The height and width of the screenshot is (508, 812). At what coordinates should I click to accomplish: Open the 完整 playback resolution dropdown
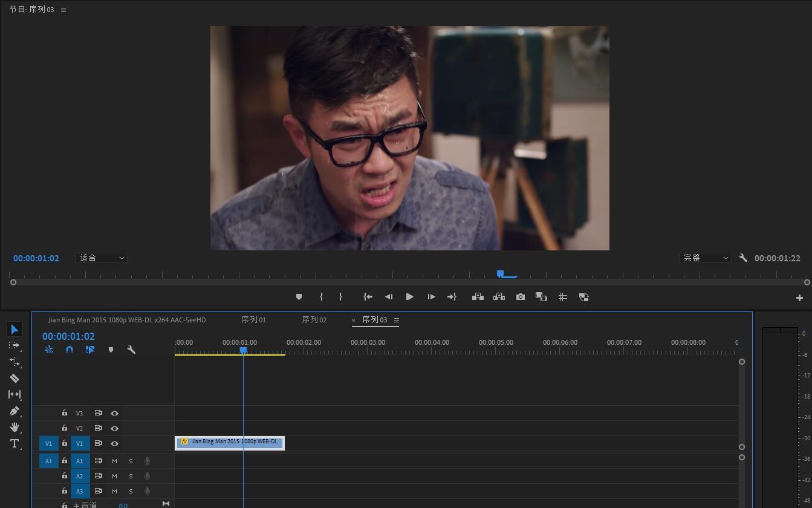tap(705, 258)
